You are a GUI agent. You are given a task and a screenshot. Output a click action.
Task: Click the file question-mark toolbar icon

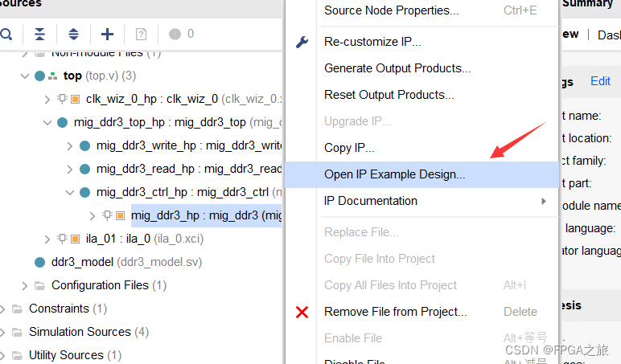(x=141, y=35)
